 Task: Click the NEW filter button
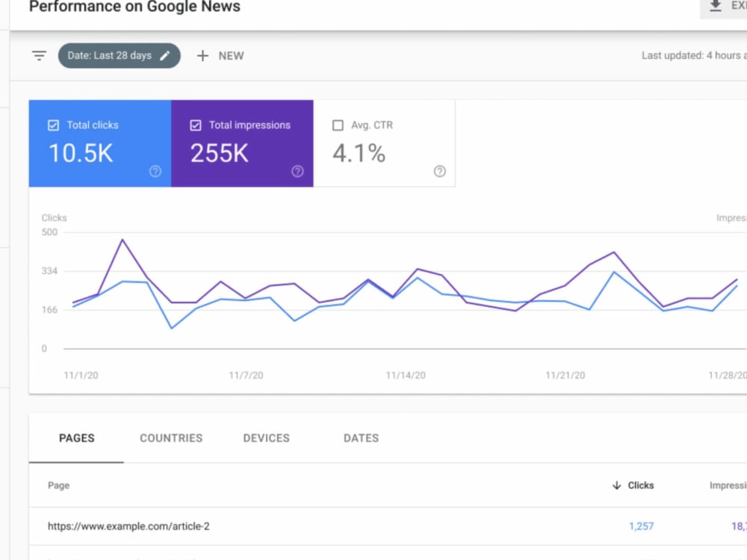220,56
